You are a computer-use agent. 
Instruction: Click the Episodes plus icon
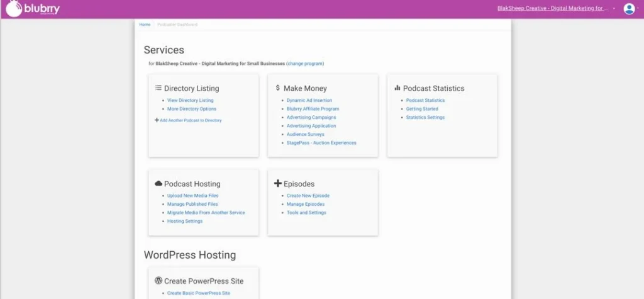point(278,183)
